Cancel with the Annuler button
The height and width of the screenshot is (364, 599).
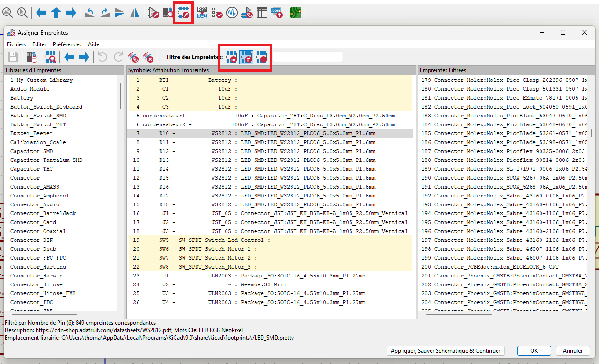click(x=573, y=351)
